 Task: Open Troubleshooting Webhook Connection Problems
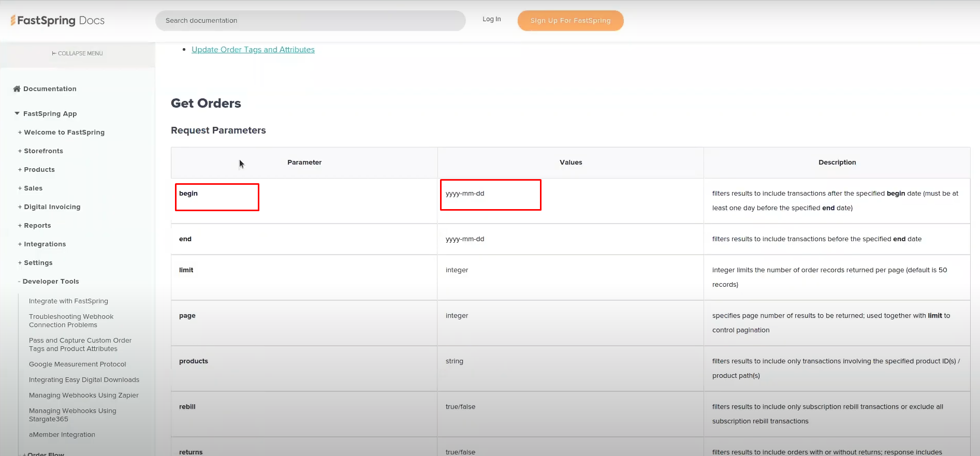71,320
